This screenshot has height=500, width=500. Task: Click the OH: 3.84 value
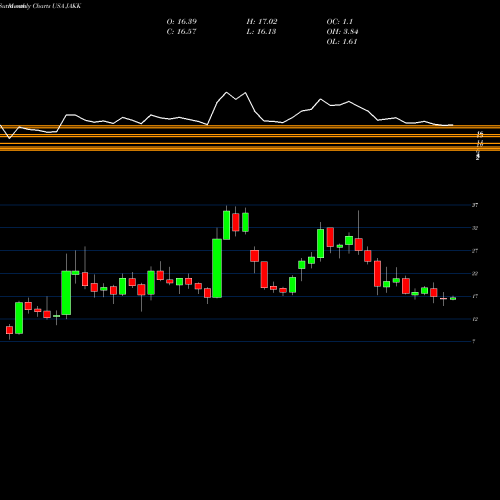342,32
